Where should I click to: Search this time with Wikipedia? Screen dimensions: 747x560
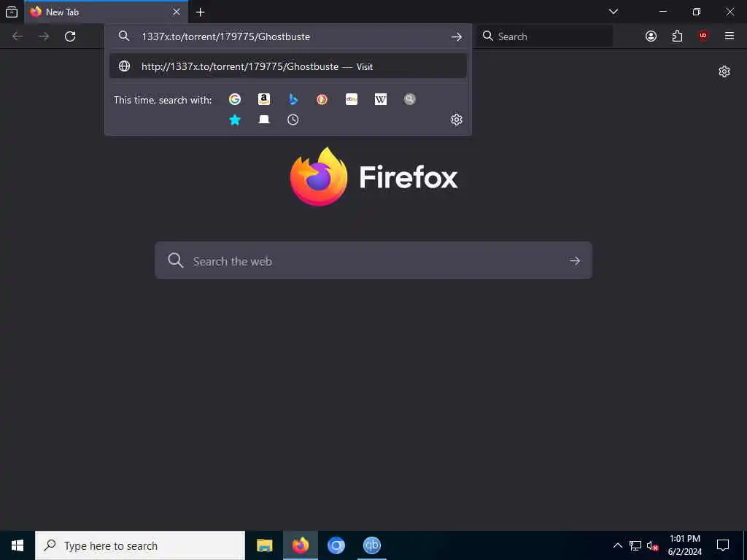click(x=381, y=99)
